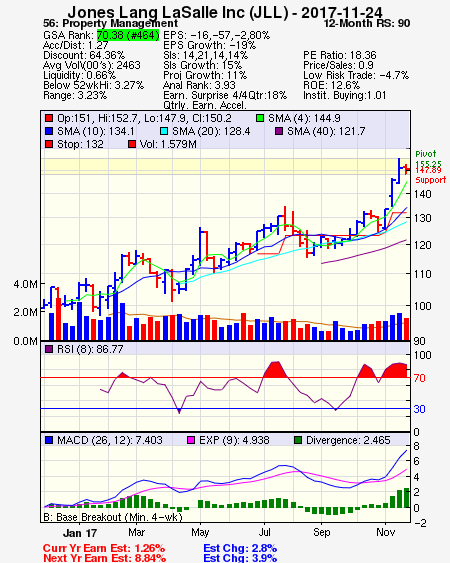Click the 'Sep' date axis label
Screen dimensions: 450x563
(321, 532)
